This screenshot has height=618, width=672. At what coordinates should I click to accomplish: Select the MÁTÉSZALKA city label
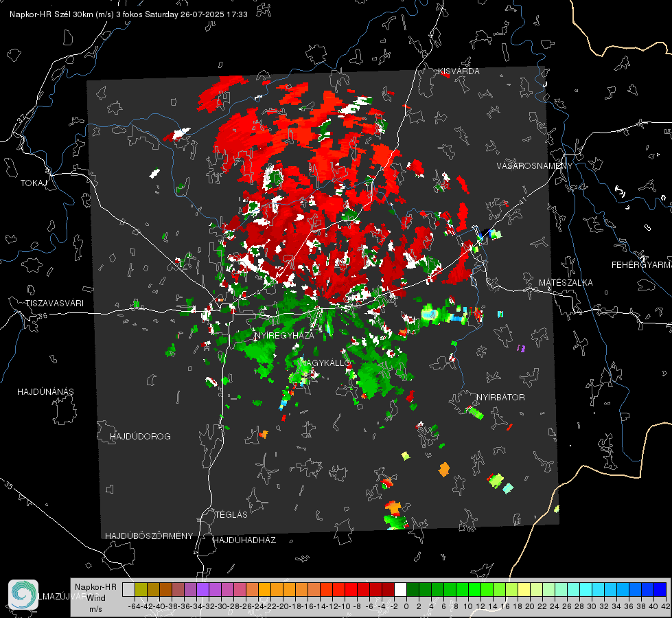coord(566,283)
